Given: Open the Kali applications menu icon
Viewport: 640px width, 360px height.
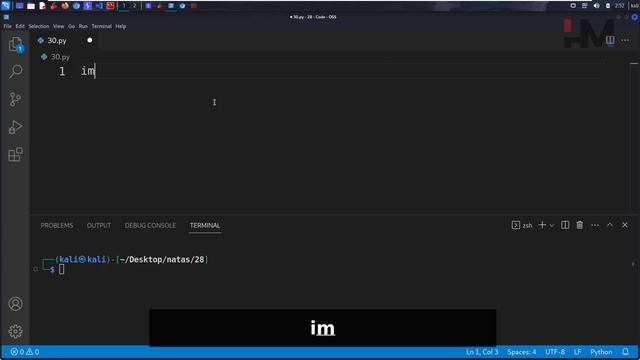Looking at the screenshot, I should click(5, 5).
